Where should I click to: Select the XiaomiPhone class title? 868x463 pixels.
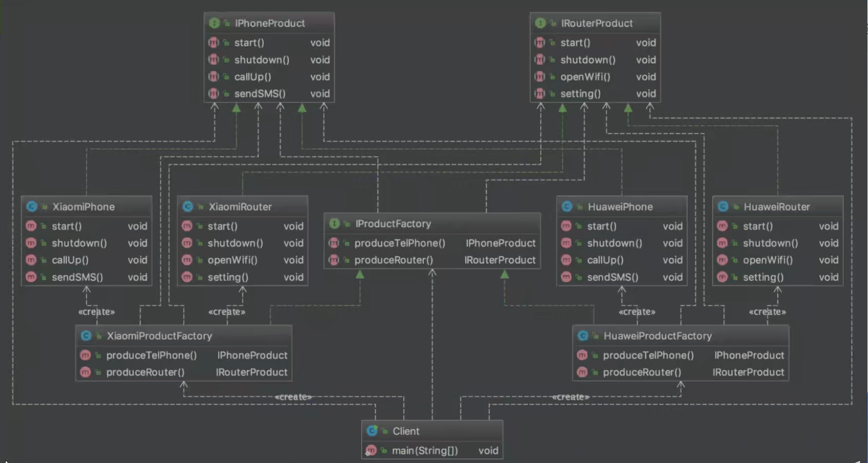pyautogui.click(x=84, y=207)
